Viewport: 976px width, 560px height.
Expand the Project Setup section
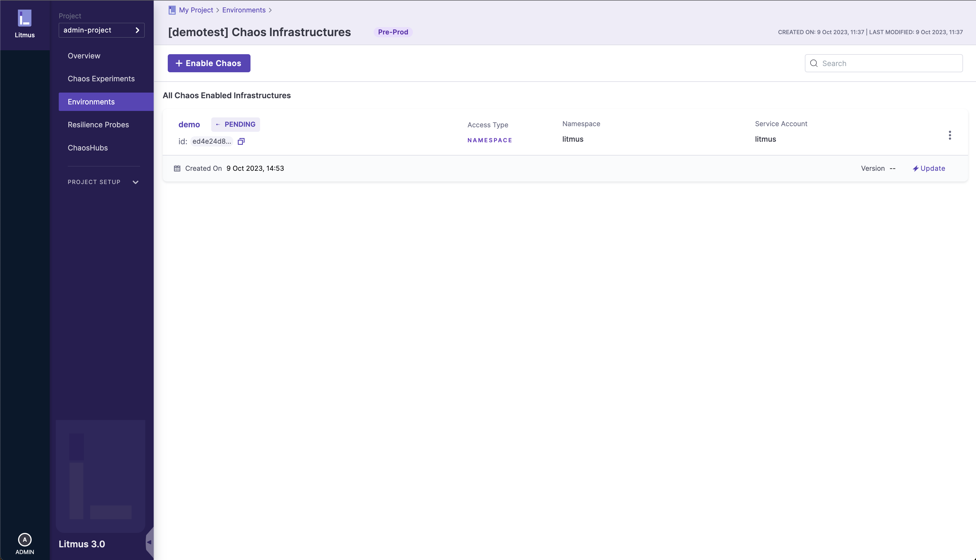coord(103,182)
